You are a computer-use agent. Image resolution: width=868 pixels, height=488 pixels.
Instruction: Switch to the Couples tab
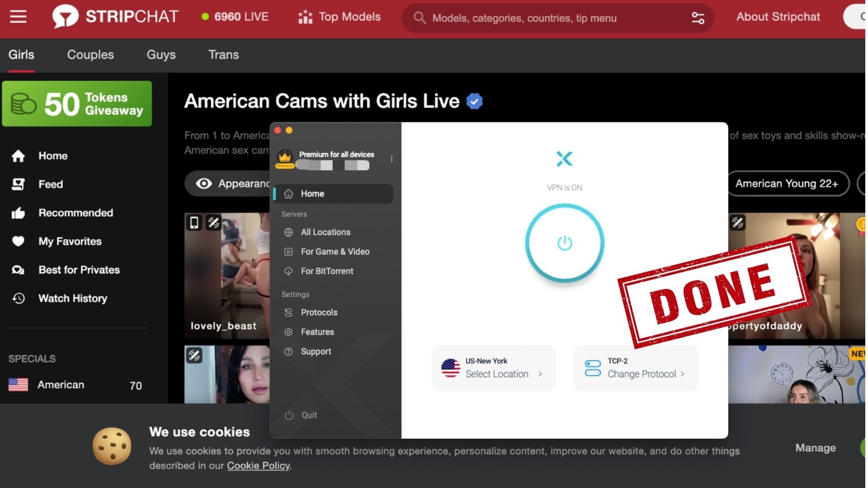coord(90,55)
